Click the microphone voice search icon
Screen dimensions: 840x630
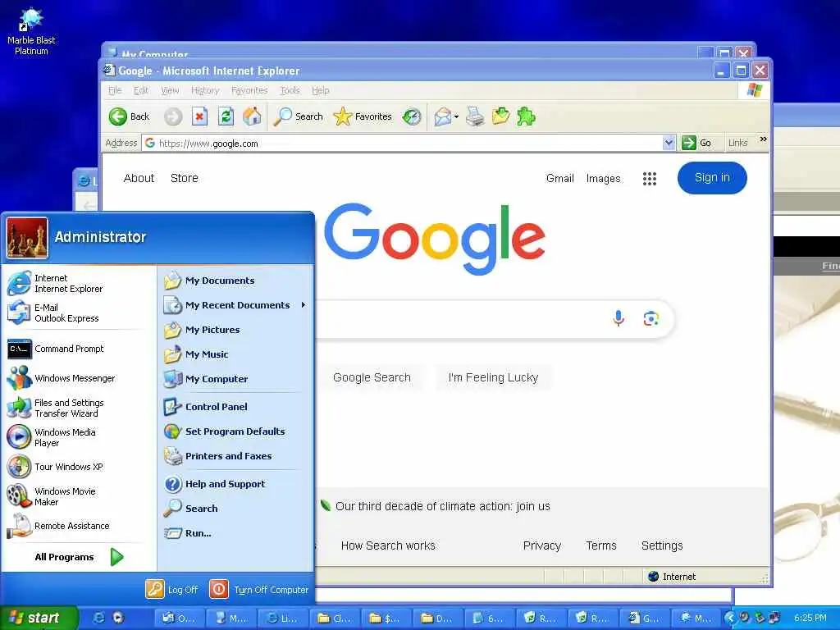pyautogui.click(x=619, y=318)
